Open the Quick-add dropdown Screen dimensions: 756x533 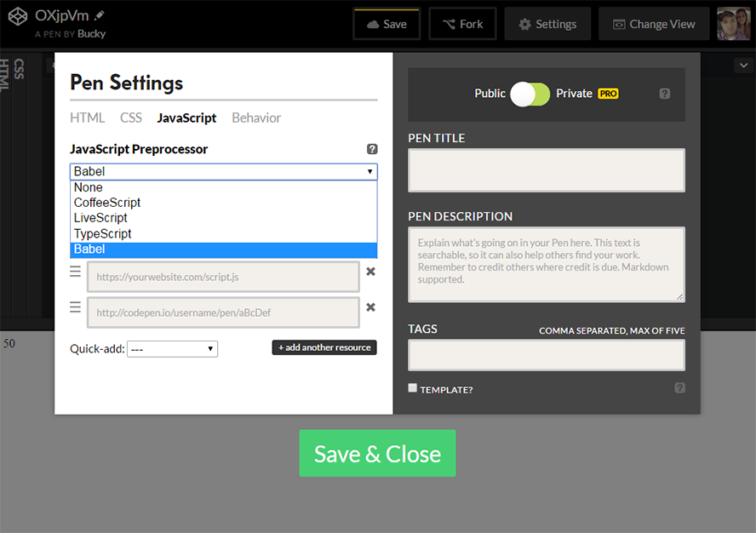click(172, 349)
